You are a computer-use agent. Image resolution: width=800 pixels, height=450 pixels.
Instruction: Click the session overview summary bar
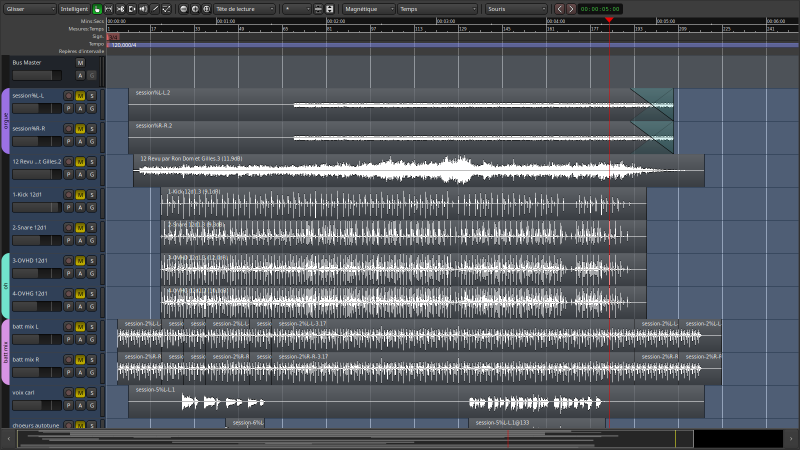click(x=400, y=439)
